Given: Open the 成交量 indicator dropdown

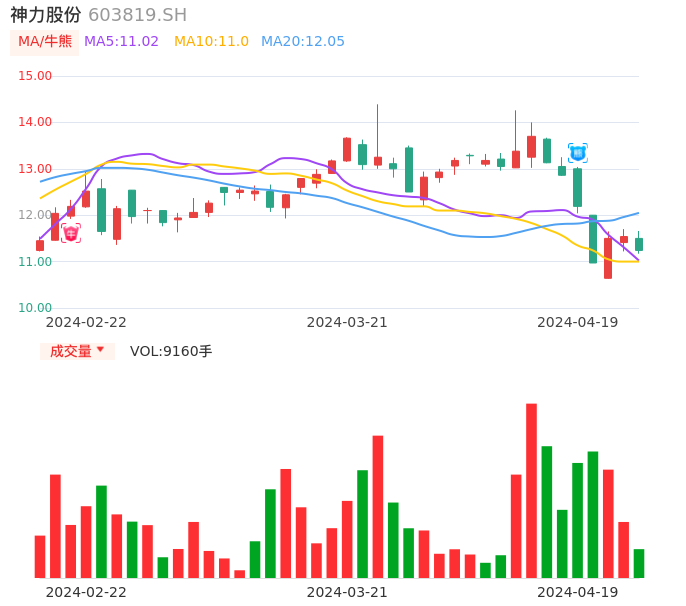Looking at the screenshot, I should pyautogui.click(x=77, y=351).
